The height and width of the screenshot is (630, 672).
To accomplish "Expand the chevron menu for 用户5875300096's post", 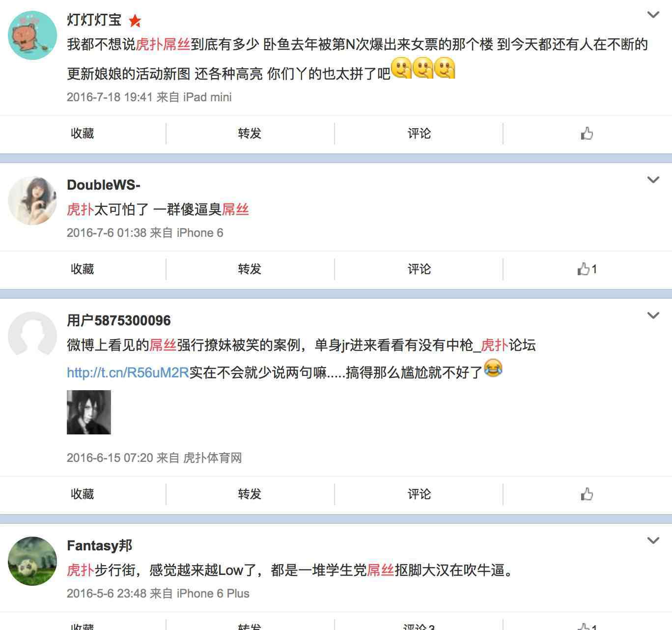I will [x=653, y=315].
